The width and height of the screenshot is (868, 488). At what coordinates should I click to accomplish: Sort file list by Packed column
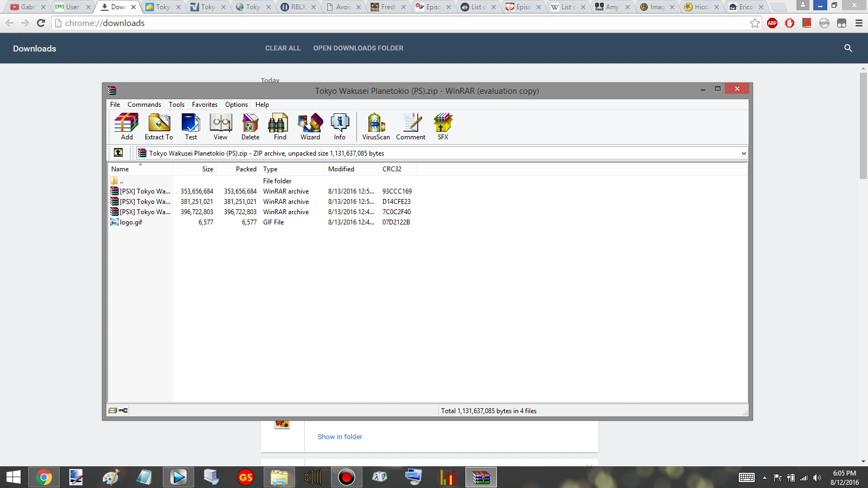[238, 169]
